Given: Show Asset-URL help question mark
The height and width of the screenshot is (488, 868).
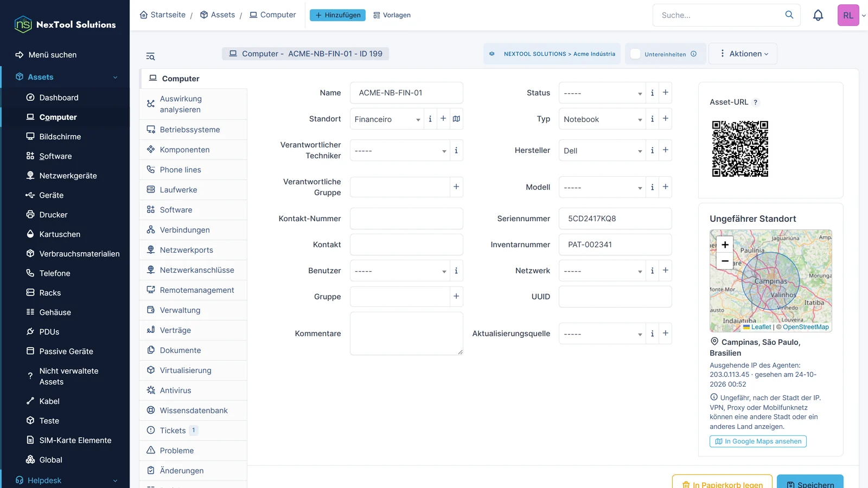Looking at the screenshot, I should (755, 102).
